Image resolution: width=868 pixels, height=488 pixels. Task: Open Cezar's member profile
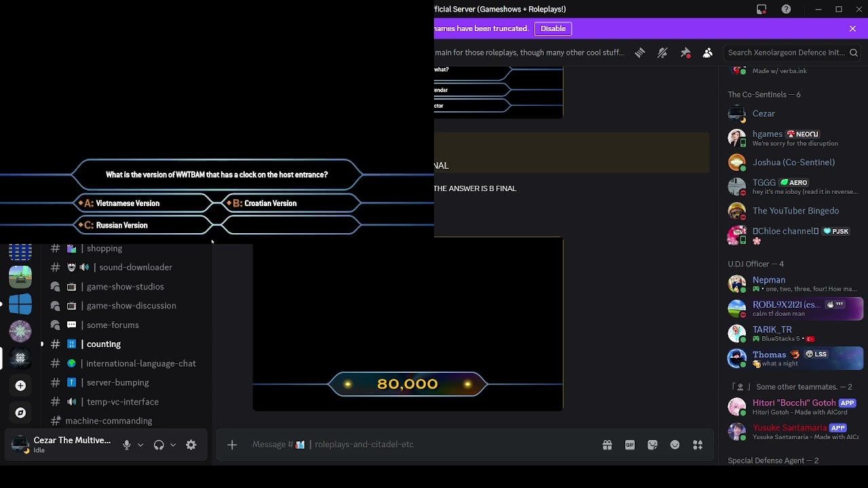(x=792, y=114)
